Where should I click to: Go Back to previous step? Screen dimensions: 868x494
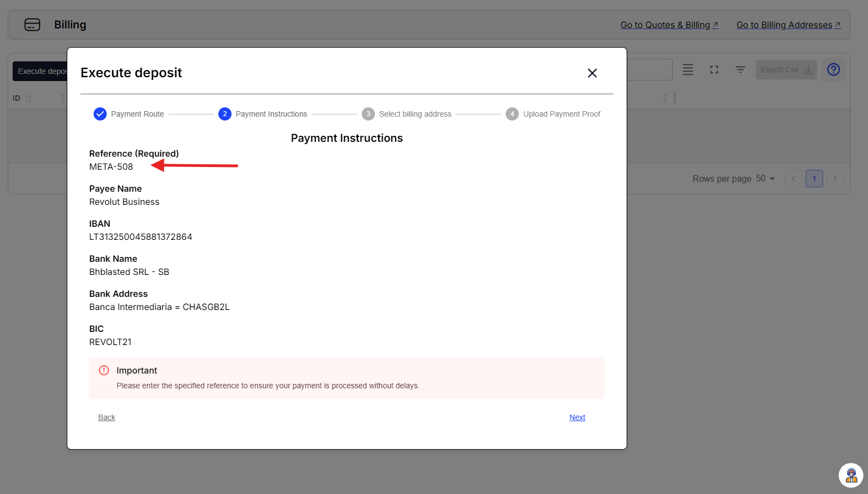click(x=107, y=417)
